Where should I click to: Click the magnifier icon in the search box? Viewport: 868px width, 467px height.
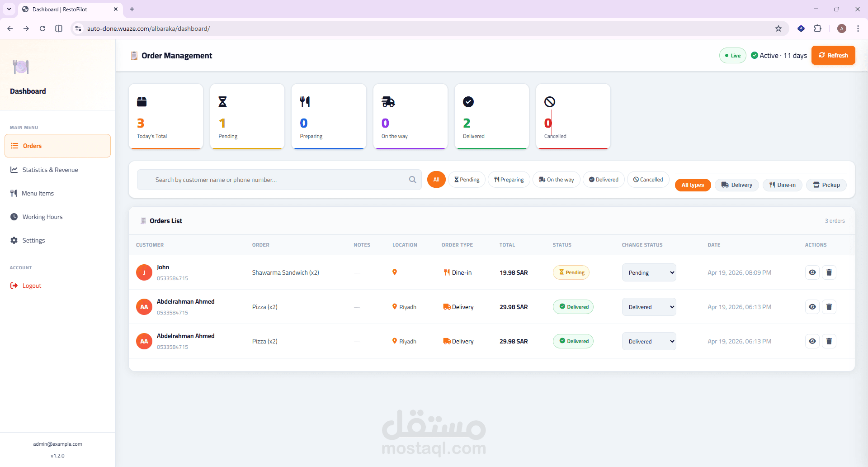pos(412,180)
